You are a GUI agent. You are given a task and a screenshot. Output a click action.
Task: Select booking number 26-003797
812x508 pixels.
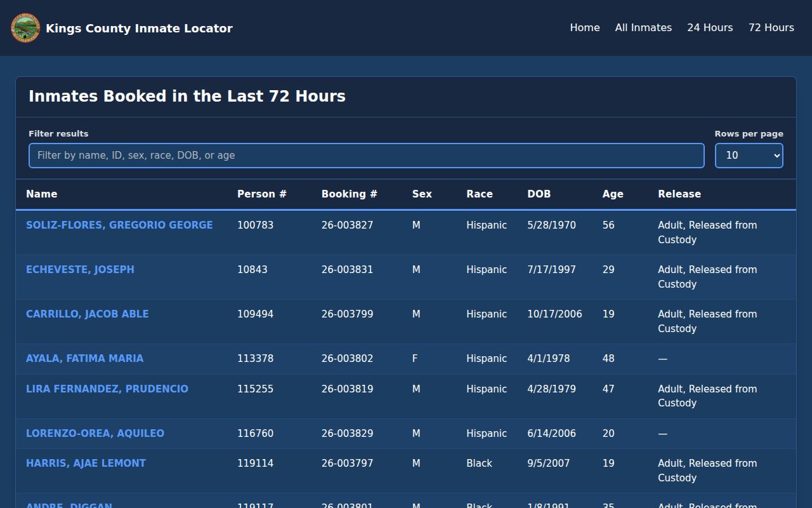pyautogui.click(x=347, y=463)
